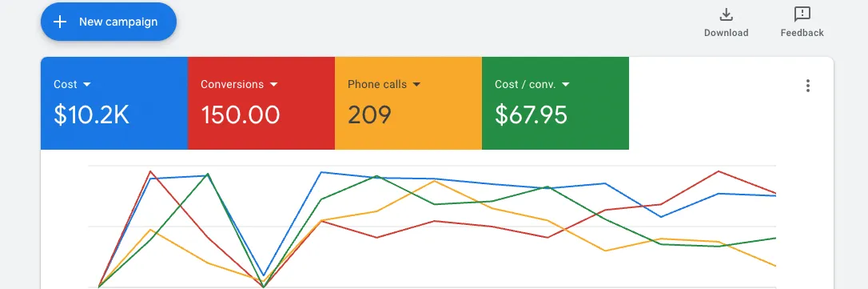This screenshot has width=868, height=289.
Task: Click the Download text label
Action: point(726,33)
